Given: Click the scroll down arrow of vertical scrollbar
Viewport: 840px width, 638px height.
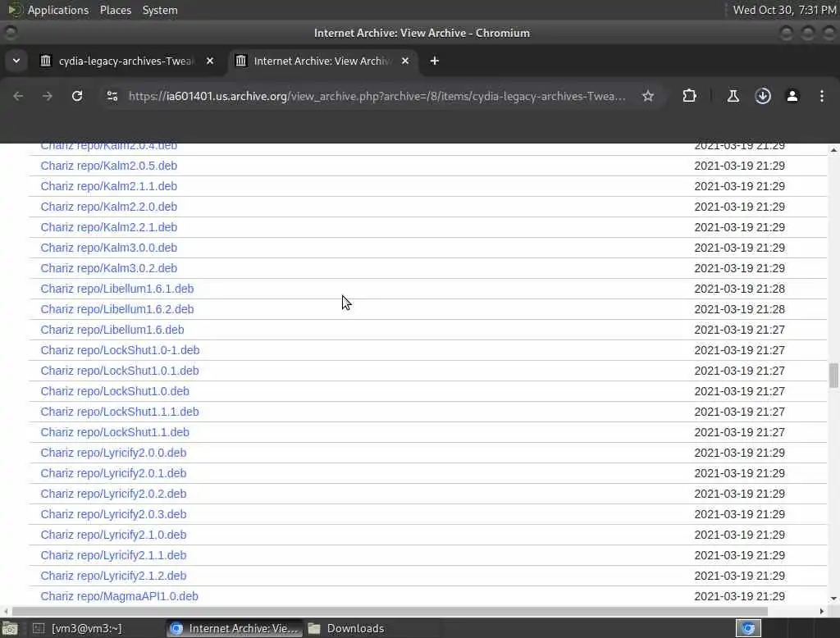Looking at the screenshot, I should pyautogui.click(x=833, y=599).
